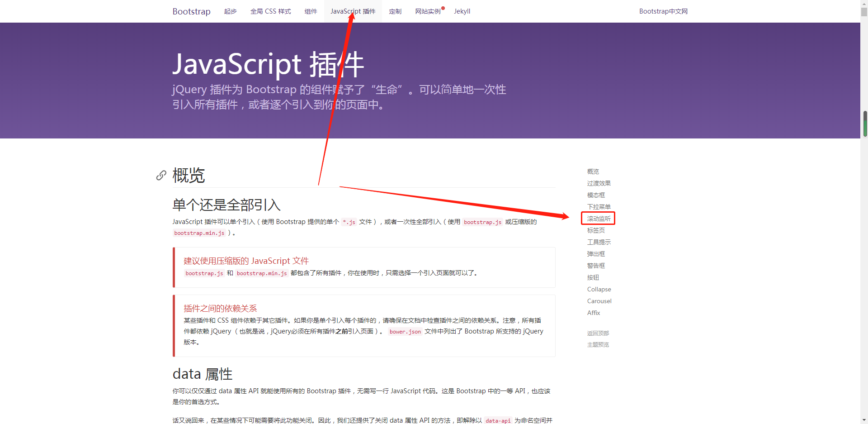The height and width of the screenshot is (424, 868).
Task: Click the scrollbar down arrow
Action: [865, 420]
